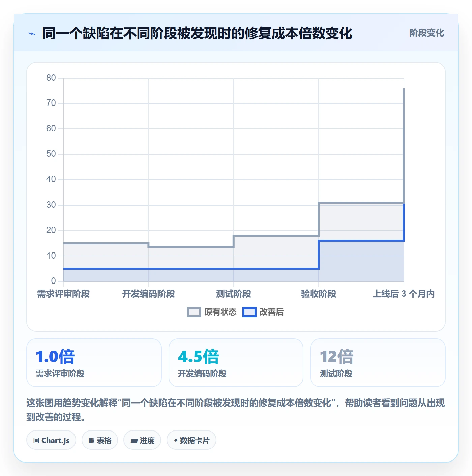
Task: Click the 阶段变化 label in the header
Action: tap(426, 33)
